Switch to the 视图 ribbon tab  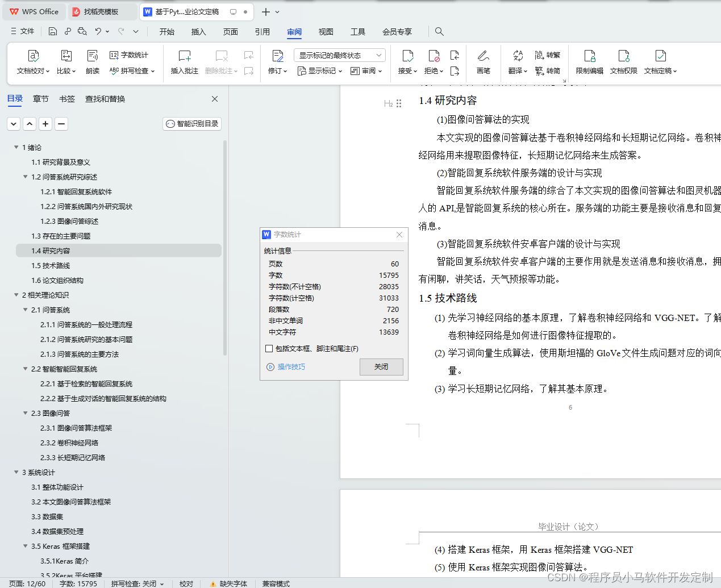point(326,31)
